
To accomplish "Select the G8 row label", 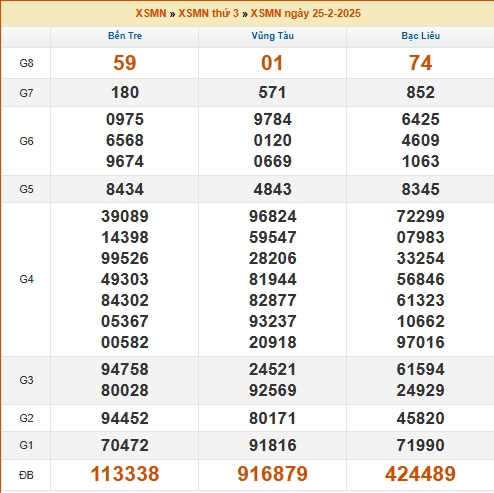I will pos(26,63).
